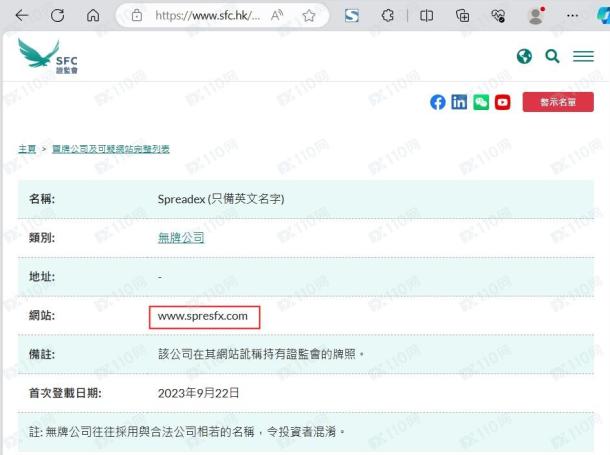
Task: Click the red 警示名單 button
Action: (x=558, y=102)
